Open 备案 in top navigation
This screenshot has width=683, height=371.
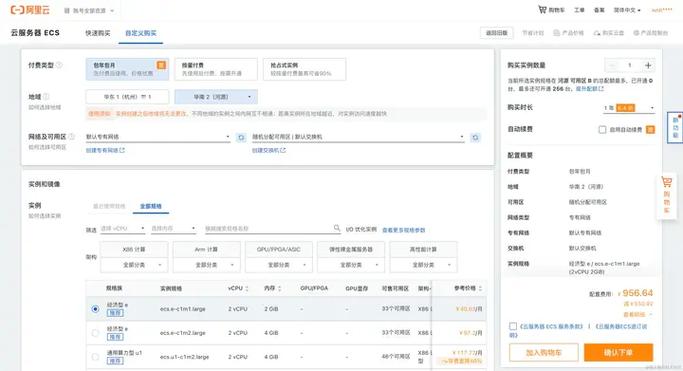pos(599,10)
